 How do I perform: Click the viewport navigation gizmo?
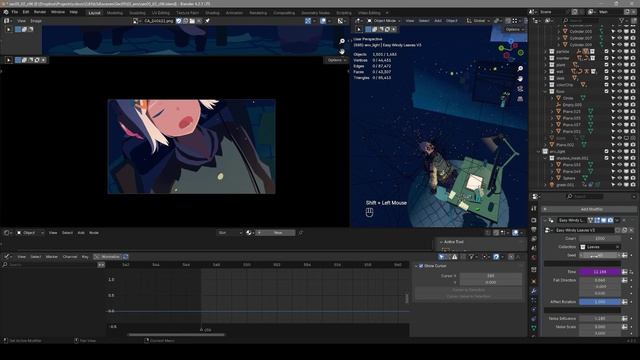(511, 49)
